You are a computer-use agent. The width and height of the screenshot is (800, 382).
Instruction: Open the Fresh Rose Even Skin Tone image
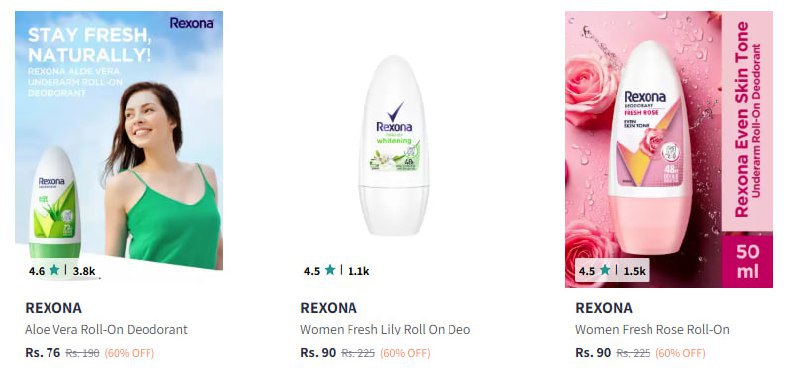668,149
